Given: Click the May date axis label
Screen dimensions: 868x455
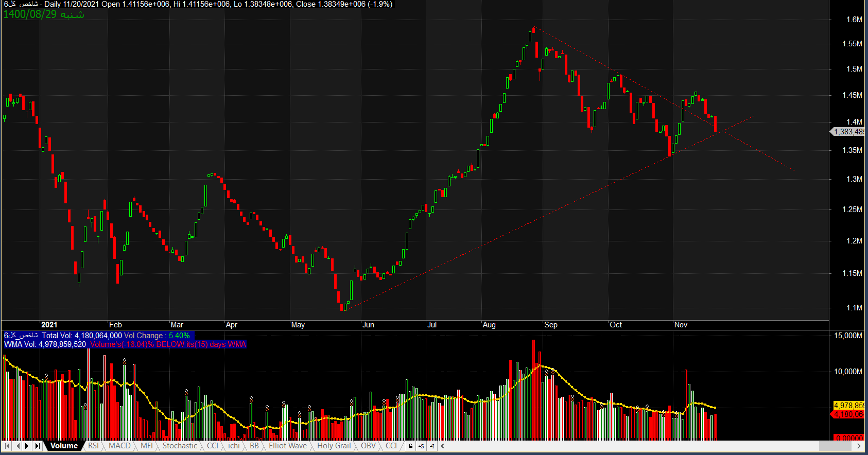Looking at the screenshot, I should tap(298, 325).
